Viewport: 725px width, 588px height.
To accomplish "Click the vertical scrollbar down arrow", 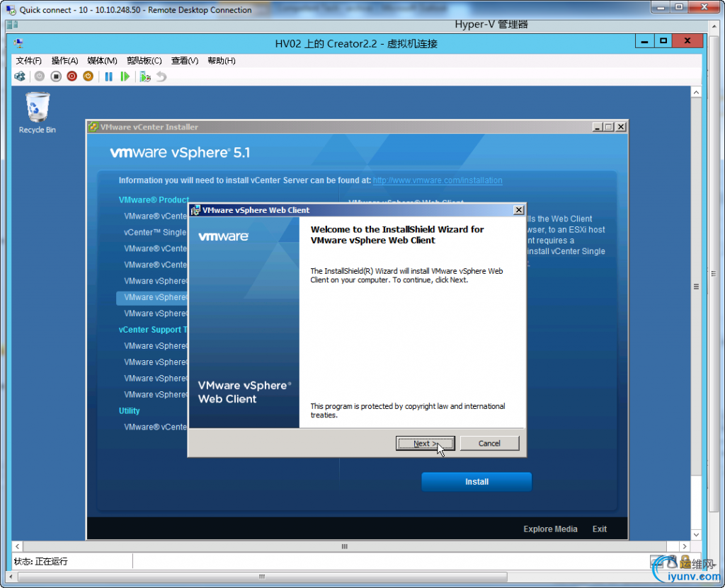I will tap(697, 535).
